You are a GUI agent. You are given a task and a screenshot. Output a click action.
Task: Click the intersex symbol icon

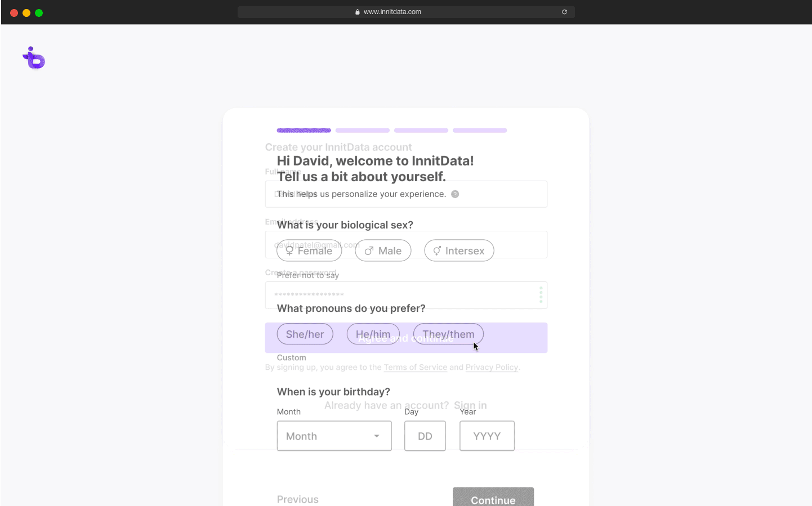click(x=436, y=251)
